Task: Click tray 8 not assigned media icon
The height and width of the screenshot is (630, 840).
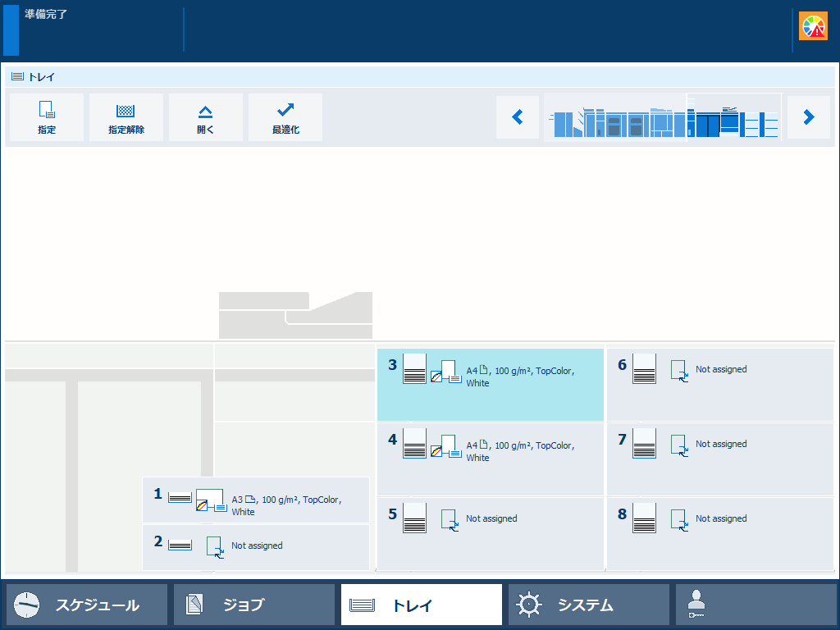Action: 680,520
